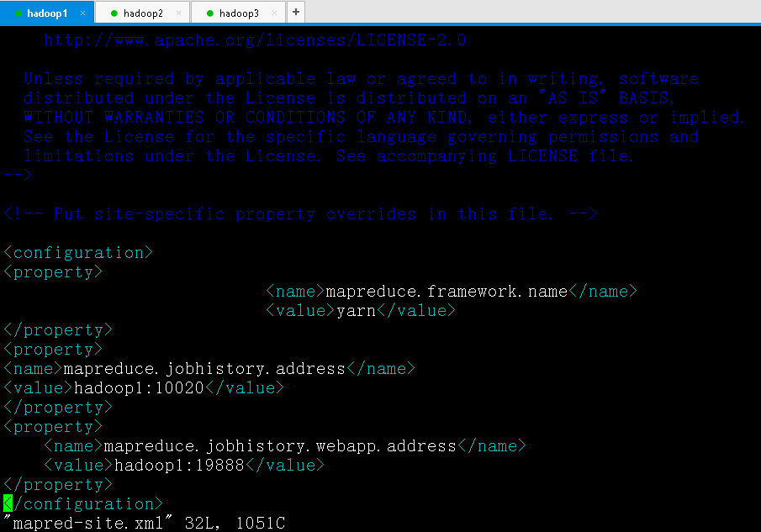Switch to the hadoop2 tab
This screenshot has width=761, height=532.
[143, 13]
